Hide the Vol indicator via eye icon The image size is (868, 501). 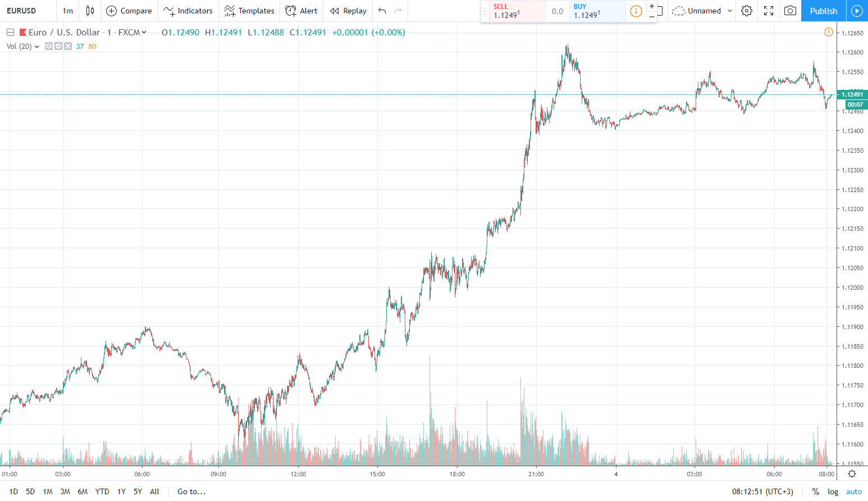point(49,46)
